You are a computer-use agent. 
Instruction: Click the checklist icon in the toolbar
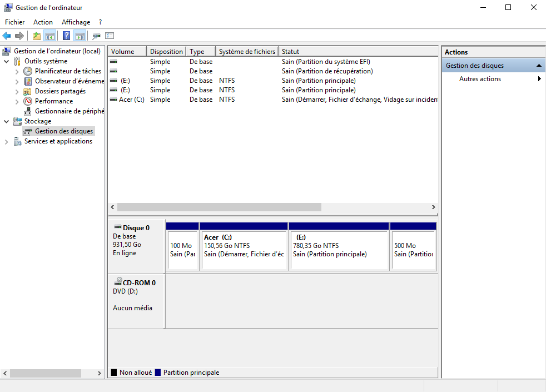[x=110, y=36]
